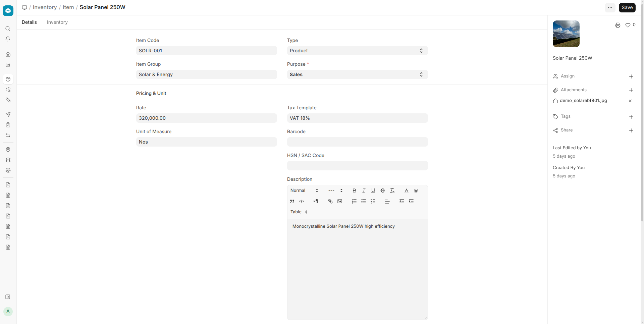Add a tag with Tags plus
The image size is (644, 324).
point(631,117)
